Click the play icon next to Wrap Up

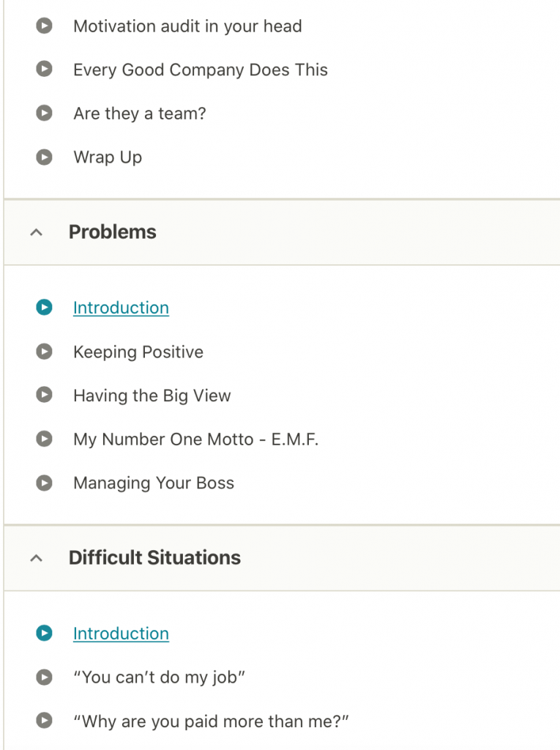[45, 157]
